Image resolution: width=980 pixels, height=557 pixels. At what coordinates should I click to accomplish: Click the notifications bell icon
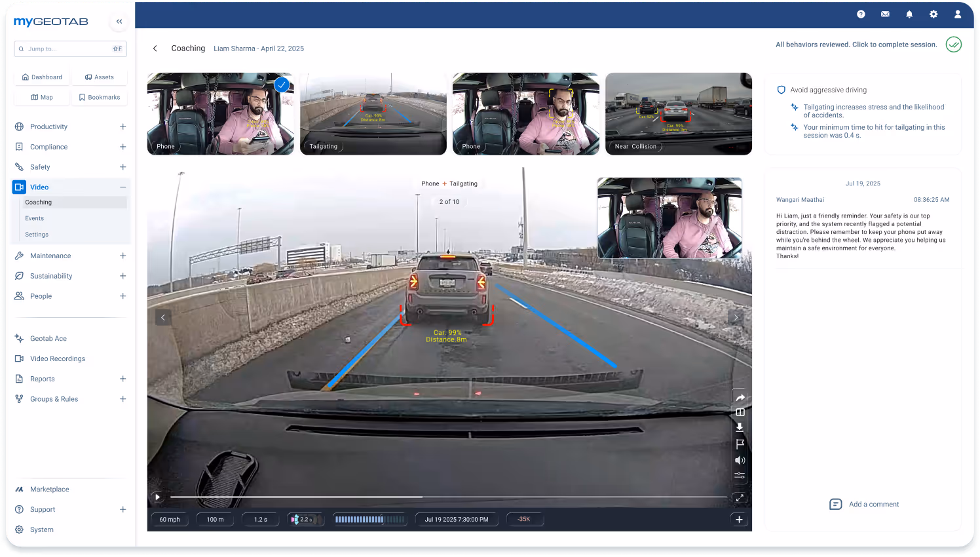pos(909,14)
